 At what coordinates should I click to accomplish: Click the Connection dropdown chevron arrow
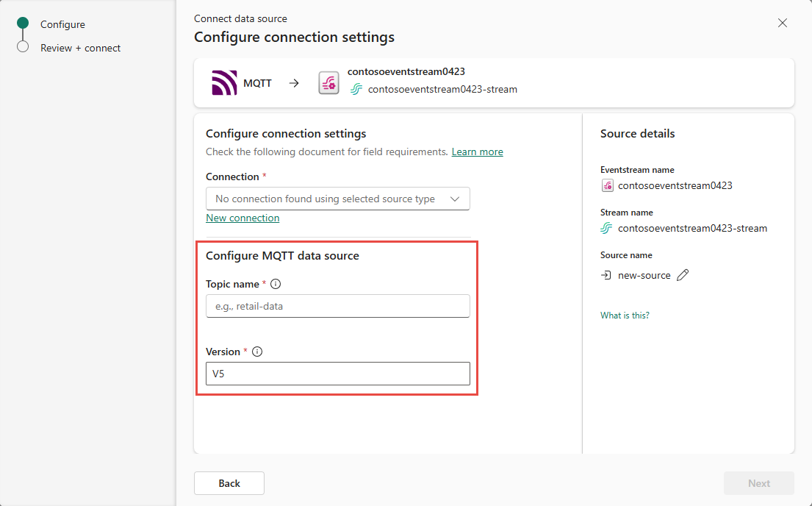pyautogui.click(x=455, y=199)
